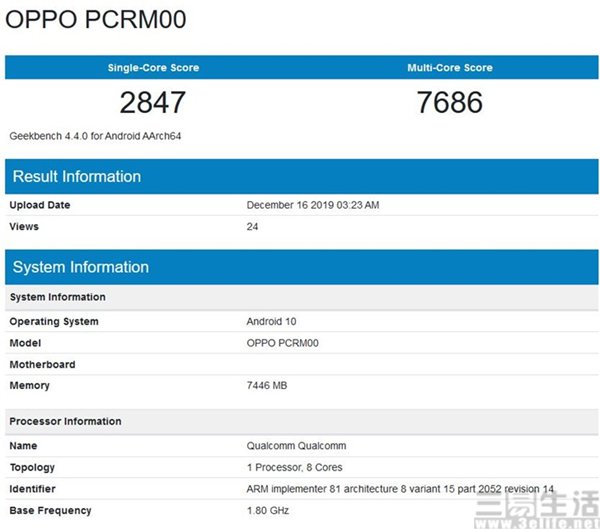The height and width of the screenshot is (529, 600).
Task: Click the 1.80 GHz base frequency value
Action: tap(267, 510)
